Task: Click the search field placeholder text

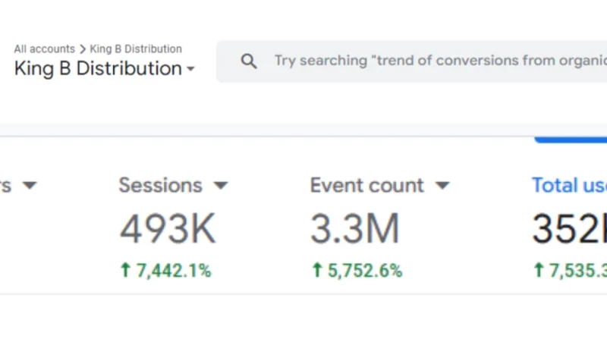Action: tap(441, 61)
